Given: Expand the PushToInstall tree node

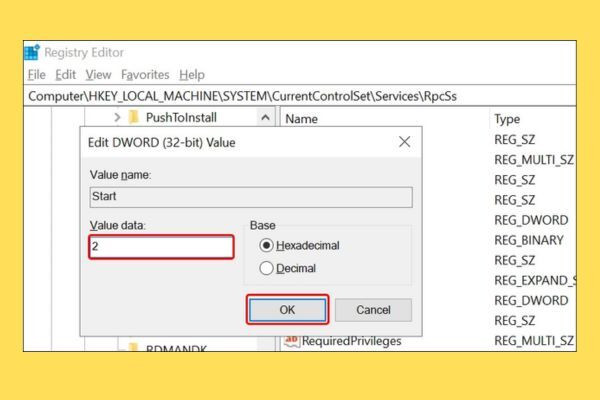Looking at the screenshot, I should 117,118.
